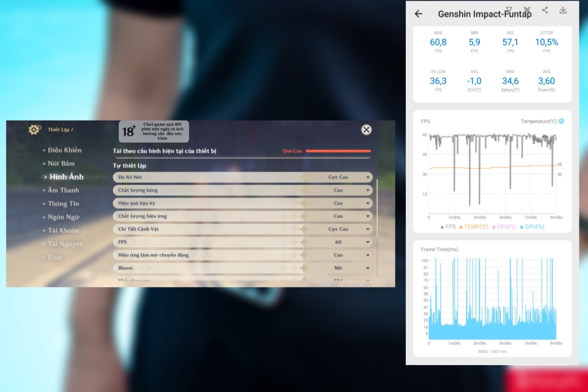This screenshot has height=392, width=588.
Task: Select Âm Thanh in settings sidebar
Action: pyautogui.click(x=63, y=190)
